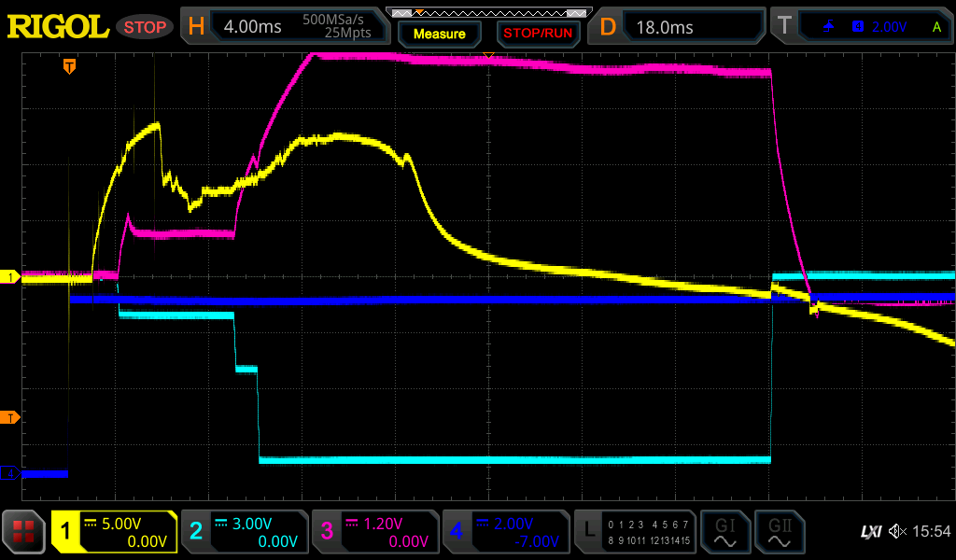Select channel 1 yellow ground marker
The height and width of the screenshot is (560, 956).
[x=10, y=277]
